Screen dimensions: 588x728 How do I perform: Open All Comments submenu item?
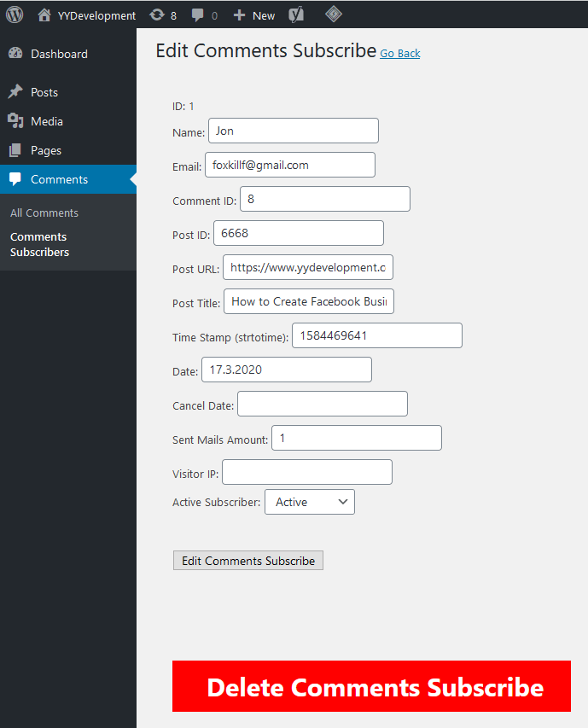coord(44,213)
